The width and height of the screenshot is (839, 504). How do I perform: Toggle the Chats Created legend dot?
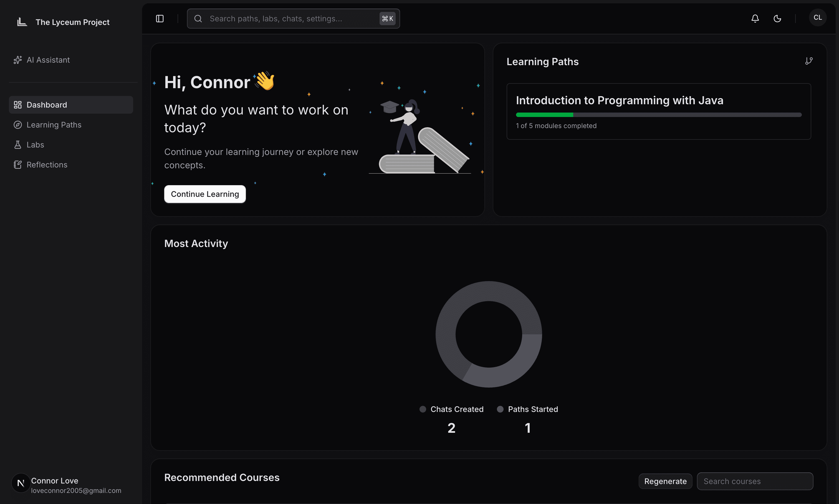click(422, 409)
